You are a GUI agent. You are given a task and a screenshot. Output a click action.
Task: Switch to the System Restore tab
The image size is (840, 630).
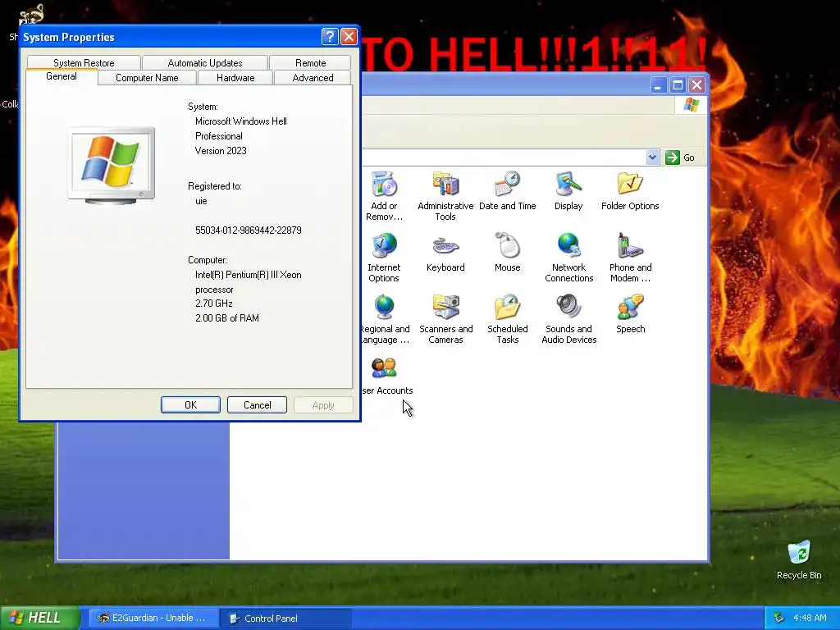pos(84,62)
